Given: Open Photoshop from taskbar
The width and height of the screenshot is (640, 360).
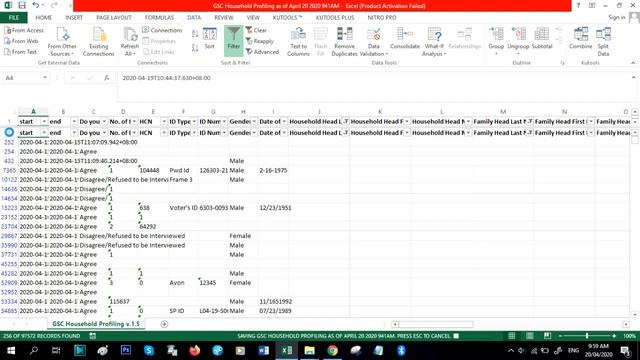Looking at the screenshot, I should coord(126,351).
